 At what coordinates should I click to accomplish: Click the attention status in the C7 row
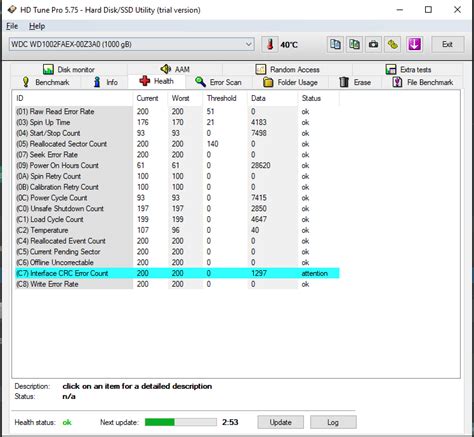314,273
